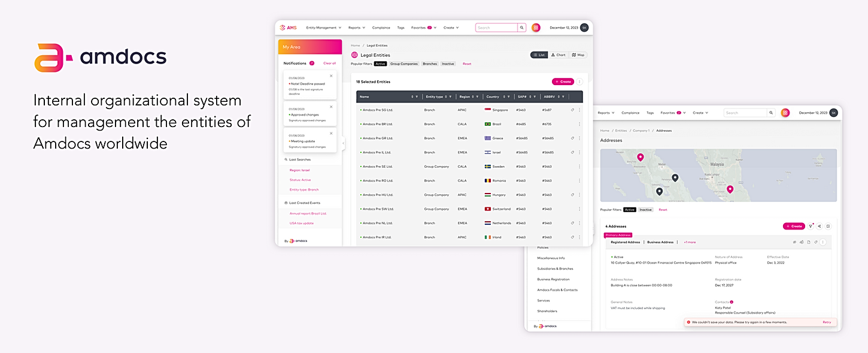Click the pink plus icon beside Contacts
The height and width of the screenshot is (353, 868).
tap(732, 302)
